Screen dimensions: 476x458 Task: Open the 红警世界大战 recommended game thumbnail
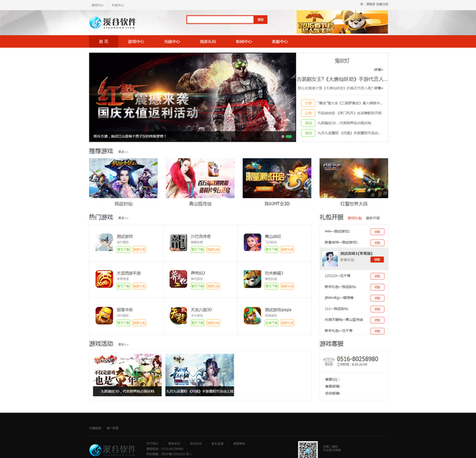coord(354,178)
